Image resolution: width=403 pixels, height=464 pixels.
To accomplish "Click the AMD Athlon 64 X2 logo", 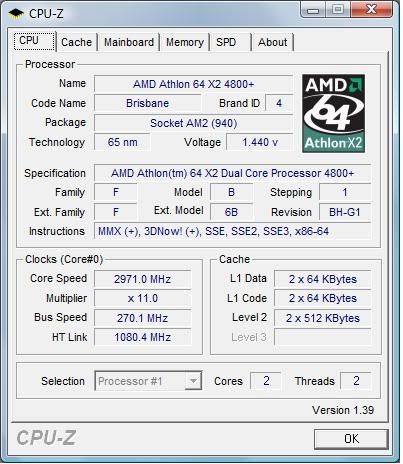I will (333, 113).
